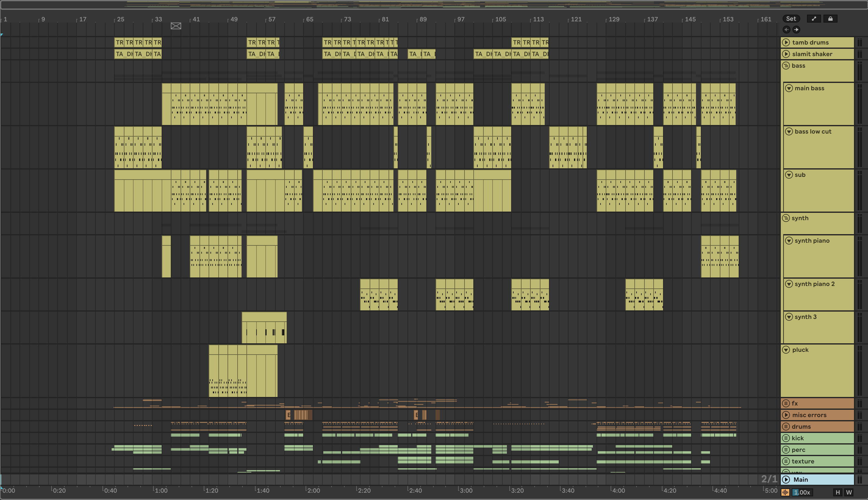This screenshot has width=868, height=500.
Task: Click the envelope locator marker near bar 37
Action: coord(176,26)
